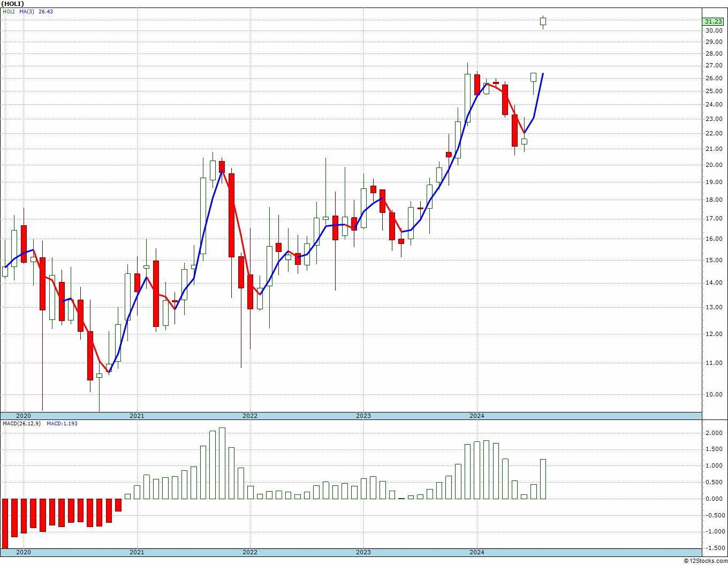Select the 26.43 moving average value

pos(45,12)
